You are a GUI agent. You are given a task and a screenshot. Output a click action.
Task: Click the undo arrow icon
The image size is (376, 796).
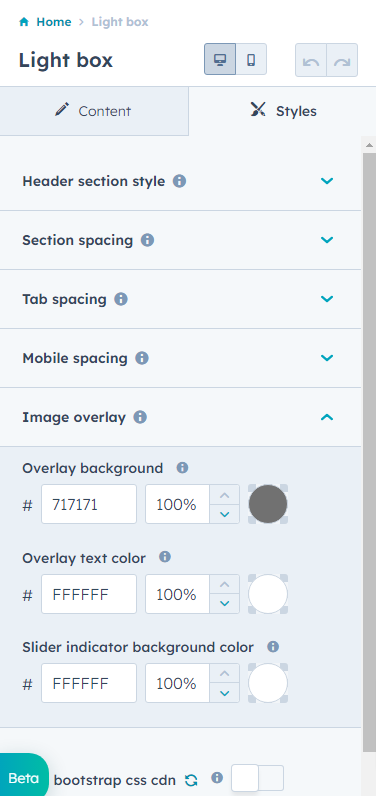[311, 60]
